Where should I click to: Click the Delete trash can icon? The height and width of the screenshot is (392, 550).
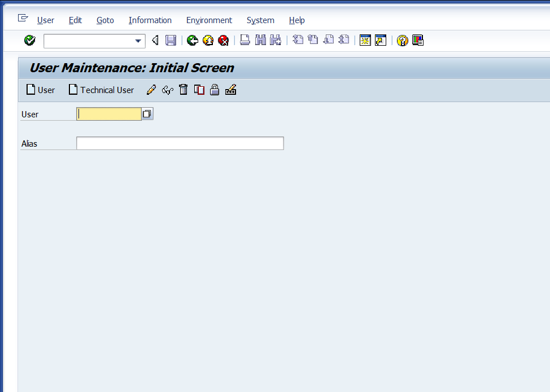(x=183, y=90)
